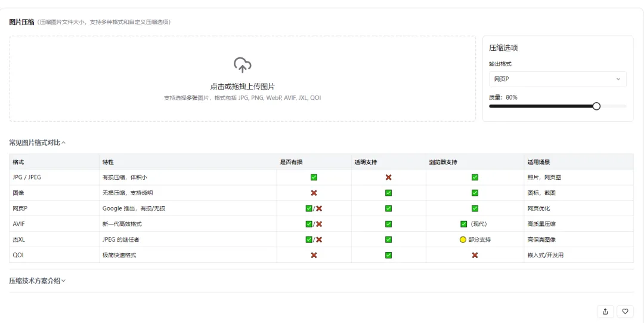Click the AVIF row format cell

click(54, 224)
